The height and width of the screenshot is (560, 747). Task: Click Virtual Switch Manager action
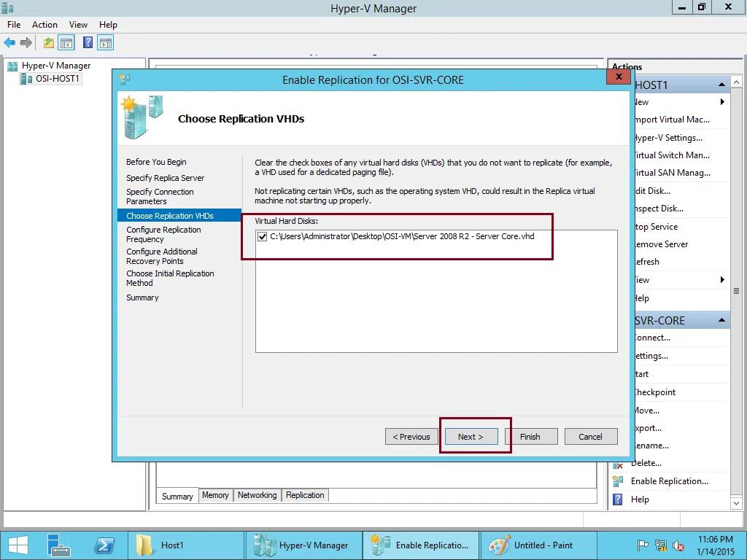[x=672, y=155]
